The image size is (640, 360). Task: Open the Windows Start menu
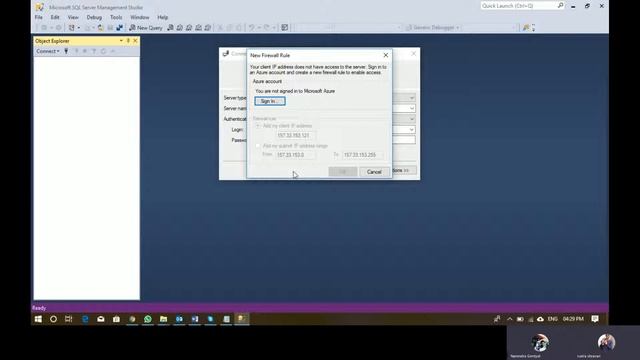click(x=38, y=319)
